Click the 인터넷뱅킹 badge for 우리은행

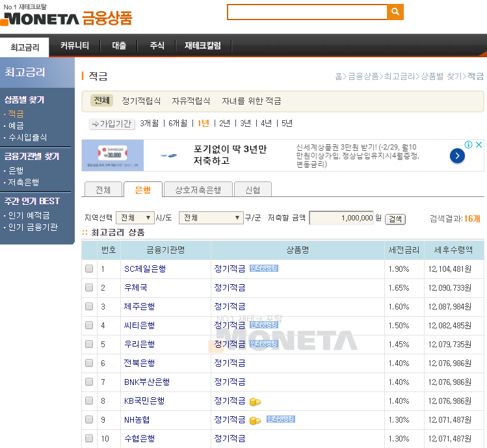pyautogui.click(x=264, y=343)
